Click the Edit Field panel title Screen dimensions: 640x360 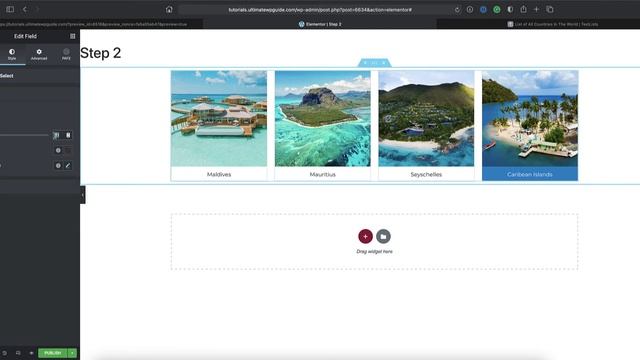pos(25,36)
